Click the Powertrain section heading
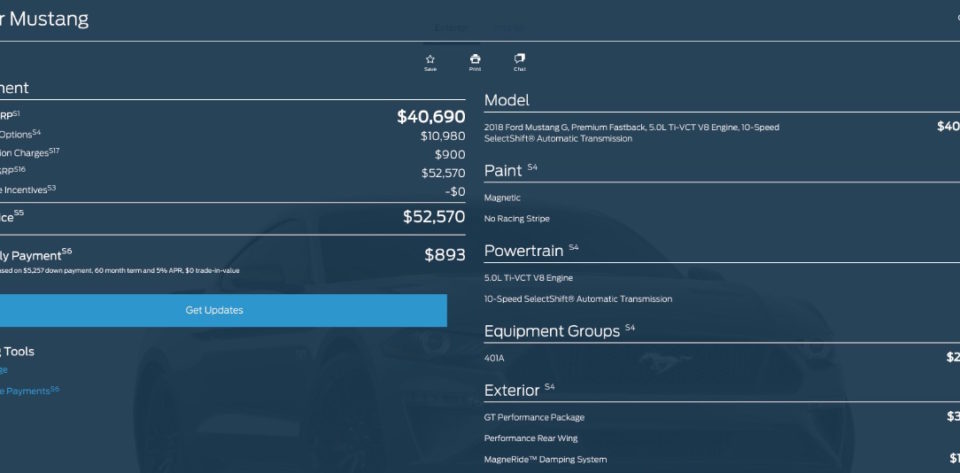 (x=523, y=251)
